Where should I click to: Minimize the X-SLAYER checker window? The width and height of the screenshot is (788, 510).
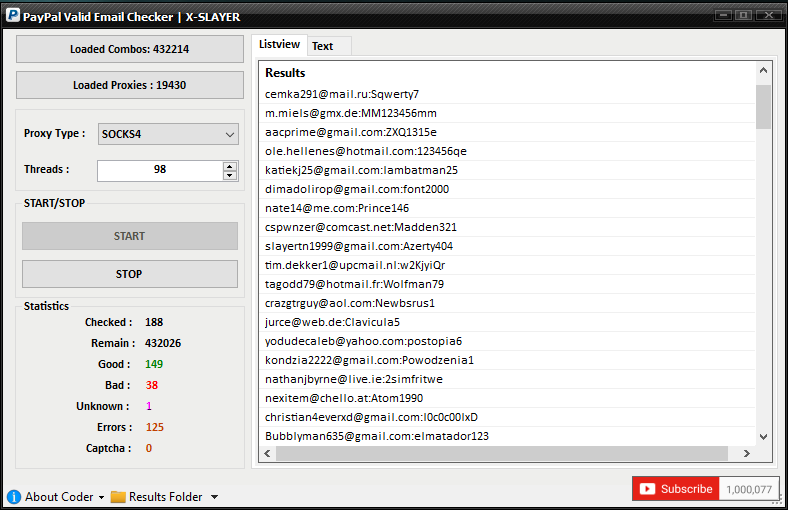(724, 15)
